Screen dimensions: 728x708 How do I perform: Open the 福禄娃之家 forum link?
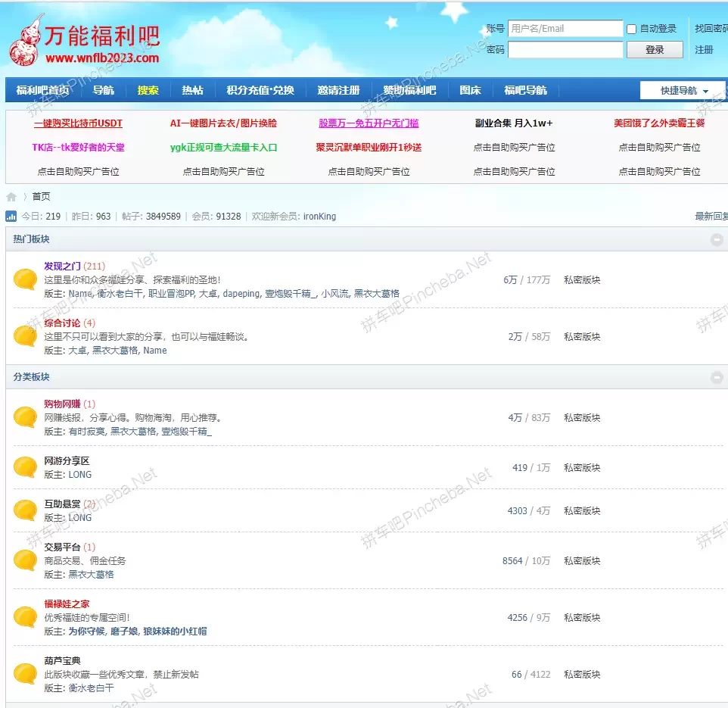pos(67,604)
